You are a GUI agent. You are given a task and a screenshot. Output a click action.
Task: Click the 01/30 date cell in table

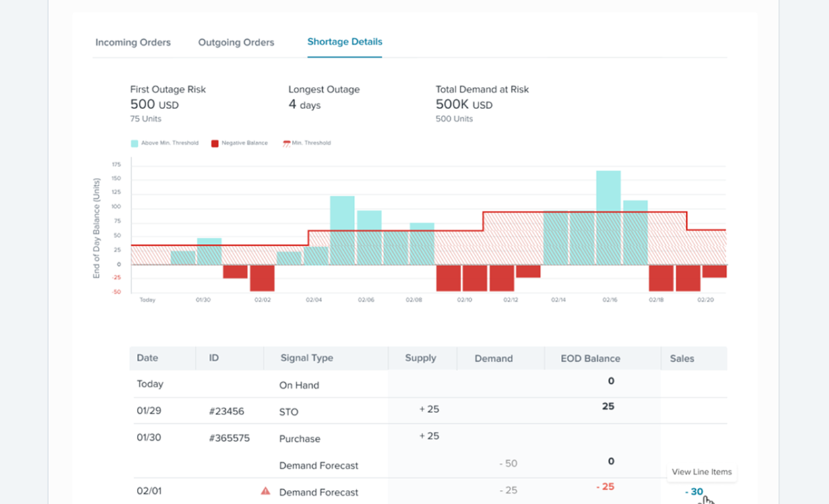pyautogui.click(x=148, y=437)
